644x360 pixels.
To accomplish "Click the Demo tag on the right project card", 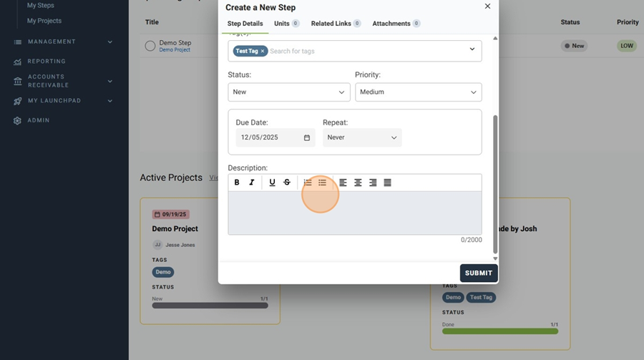I will [453, 297].
